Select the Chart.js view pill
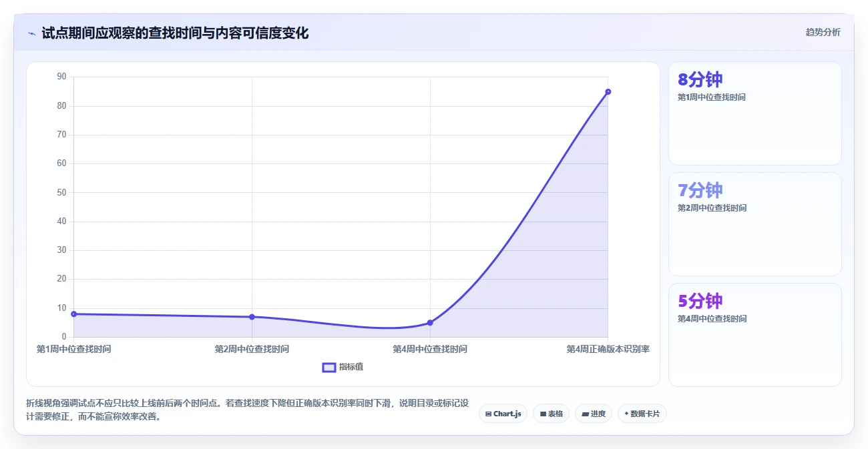868x449 pixels. coord(503,414)
